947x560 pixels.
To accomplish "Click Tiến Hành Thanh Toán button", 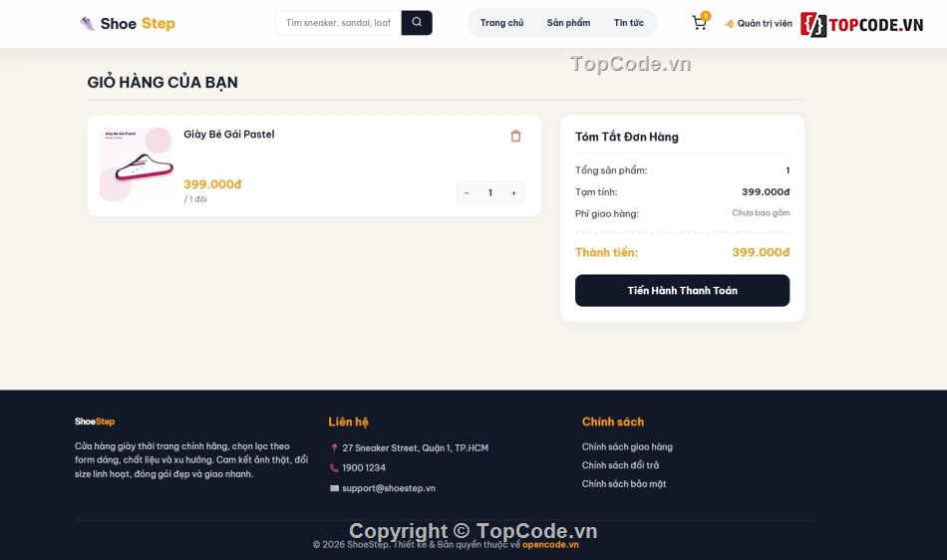I will 682,290.
